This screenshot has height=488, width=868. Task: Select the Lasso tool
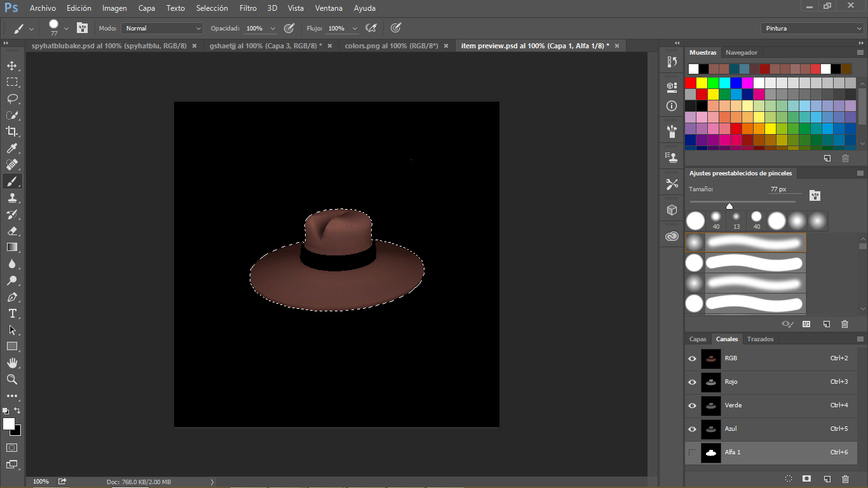pos(12,98)
